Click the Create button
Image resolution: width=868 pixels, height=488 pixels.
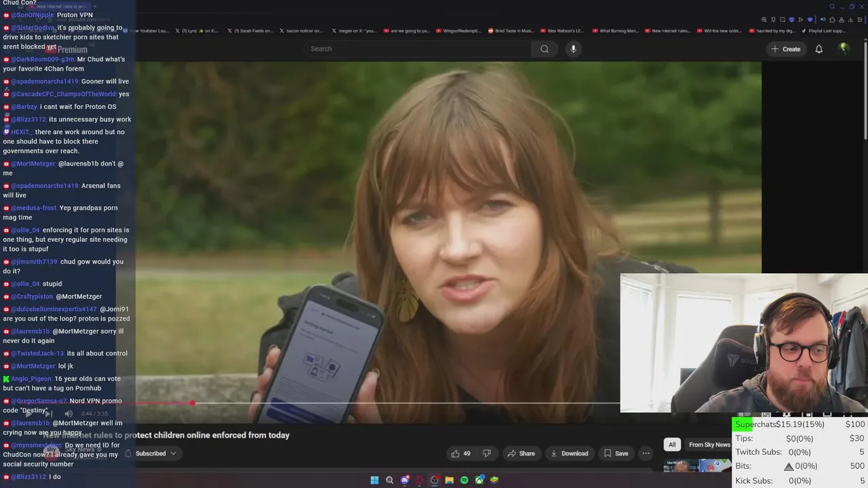pyautogui.click(x=785, y=49)
